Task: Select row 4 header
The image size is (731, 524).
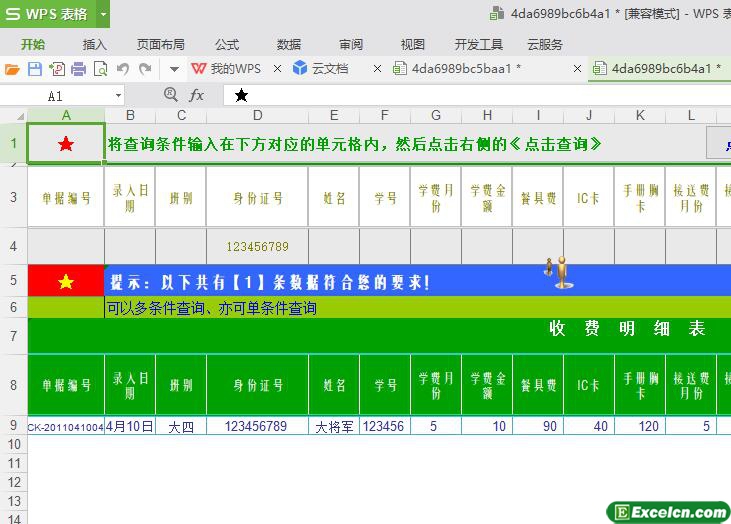Action: (x=14, y=246)
